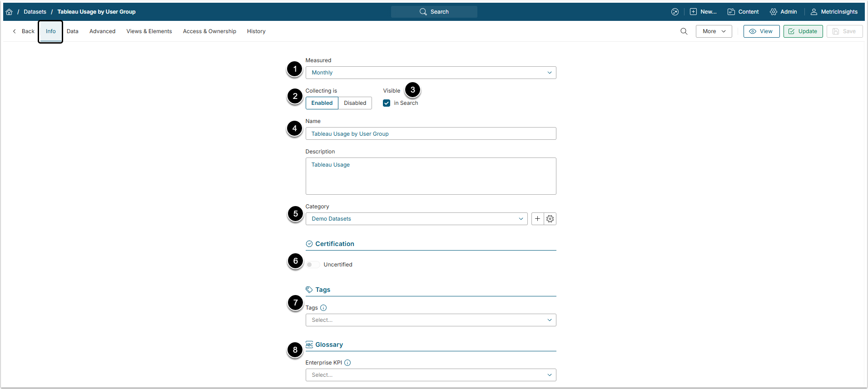Open the Content menu in header
Image resolution: width=868 pixels, height=389 pixels.
click(743, 12)
